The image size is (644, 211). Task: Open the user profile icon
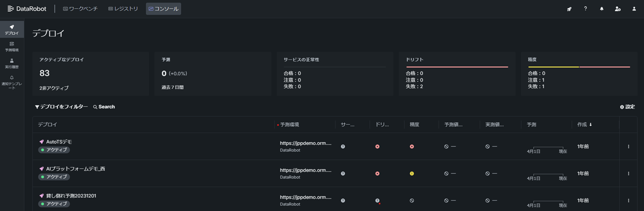coord(634,9)
